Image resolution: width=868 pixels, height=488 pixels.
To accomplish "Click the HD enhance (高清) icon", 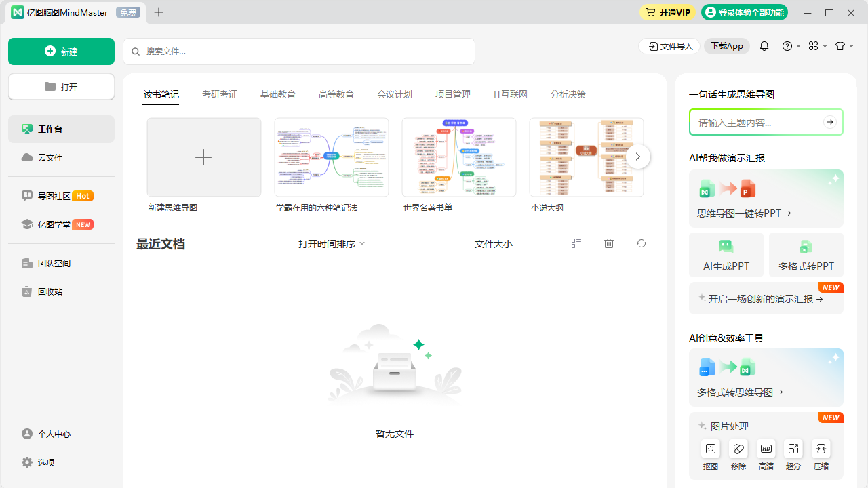I will [766, 449].
